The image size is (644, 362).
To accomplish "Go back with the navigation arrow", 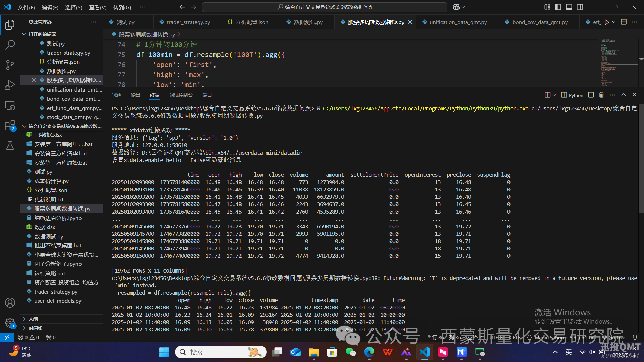I will click(x=182, y=7).
